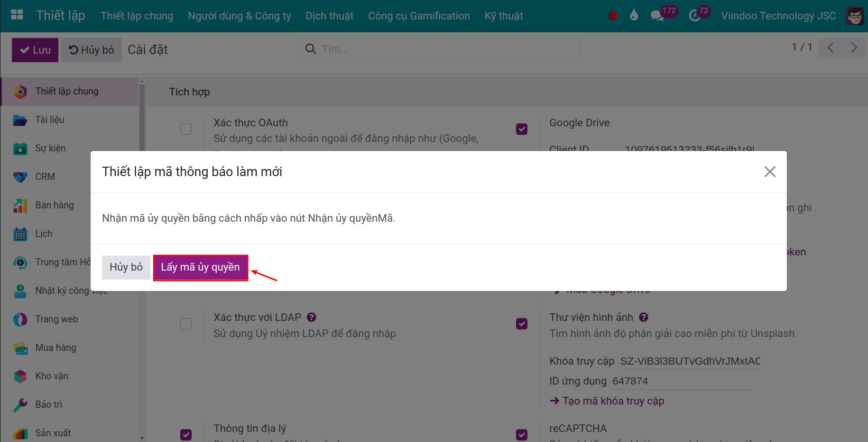
Task: Open Kho vận settings in sidebar
Action: click(x=70, y=376)
